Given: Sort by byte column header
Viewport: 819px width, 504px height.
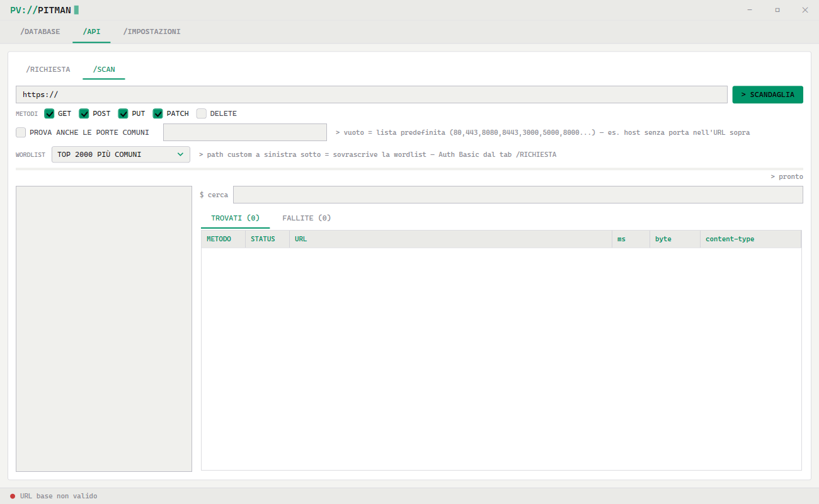Looking at the screenshot, I should [x=675, y=239].
